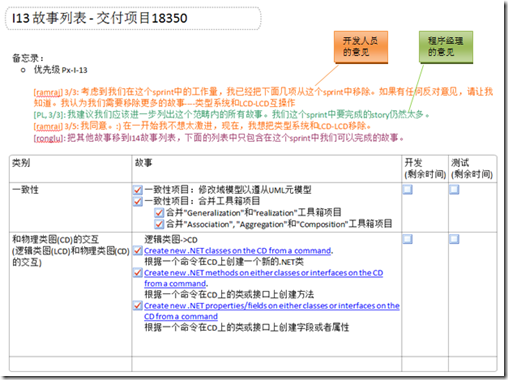Toggle checkbox beside Create new .NET classes link
Image resolution: width=508 pixels, height=380 pixels.
point(138,250)
